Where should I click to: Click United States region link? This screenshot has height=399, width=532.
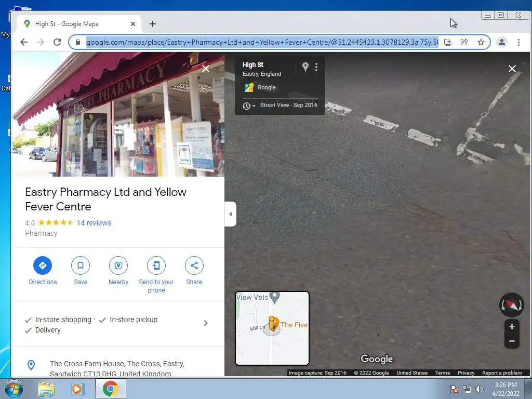tap(412, 373)
